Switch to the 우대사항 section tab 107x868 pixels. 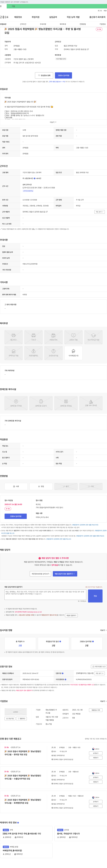tap(43, 24)
